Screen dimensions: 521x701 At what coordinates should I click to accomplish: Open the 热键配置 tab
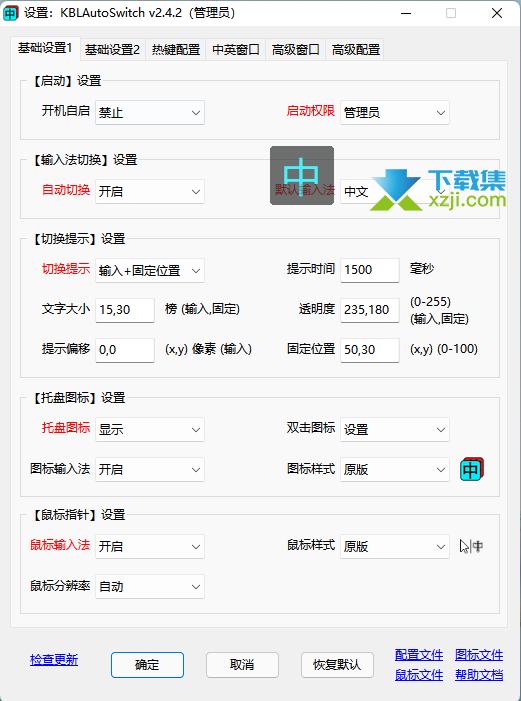tap(176, 49)
